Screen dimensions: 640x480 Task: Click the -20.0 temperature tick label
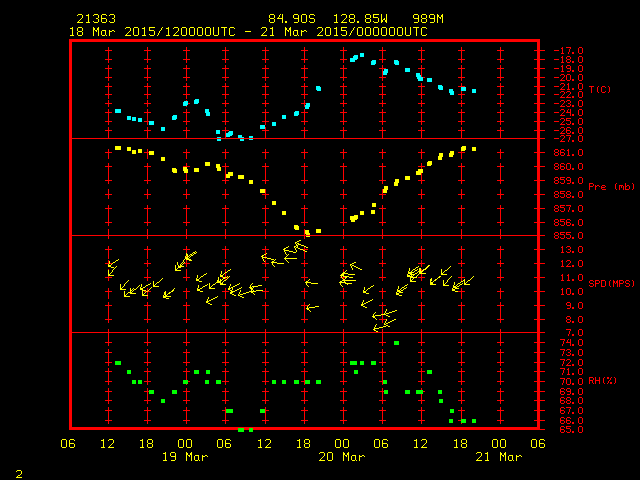569,78
